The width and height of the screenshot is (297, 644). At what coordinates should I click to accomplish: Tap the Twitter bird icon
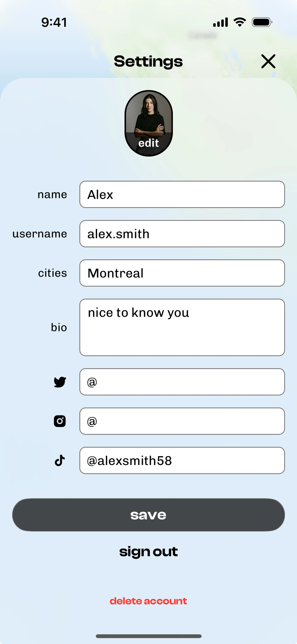pos(60,382)
